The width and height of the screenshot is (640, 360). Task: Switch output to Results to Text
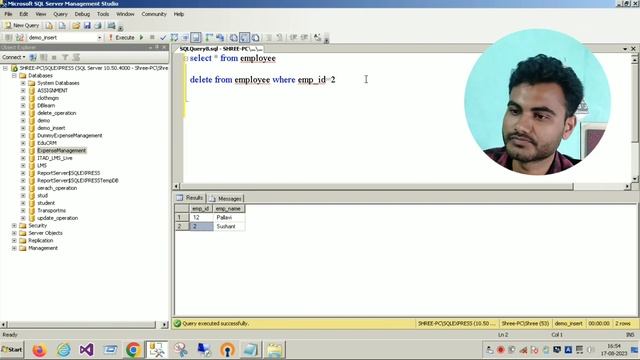(x=233, y=38)
